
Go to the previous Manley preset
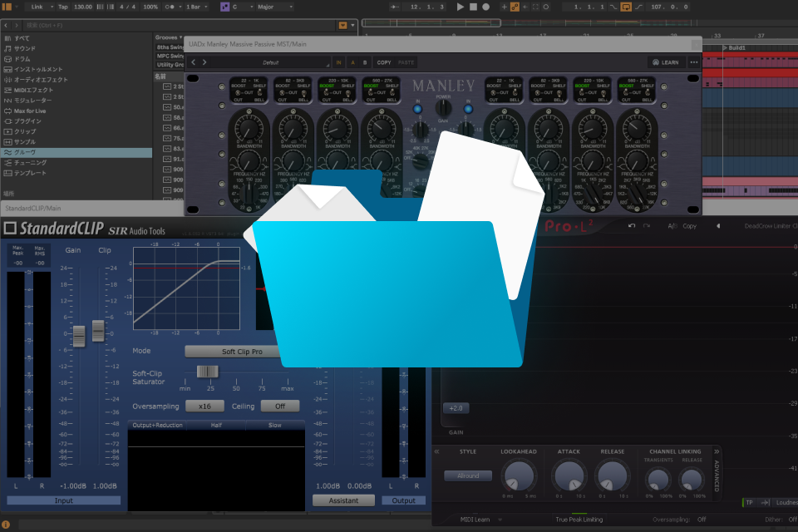[x=194, y=62]
